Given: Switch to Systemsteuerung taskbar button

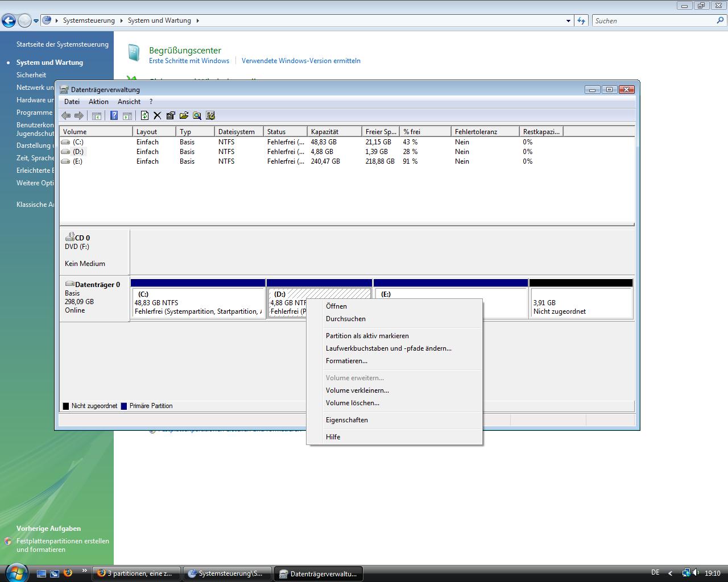Looking at the screenshot, I should pyautogui.click(x=227, y=573).
